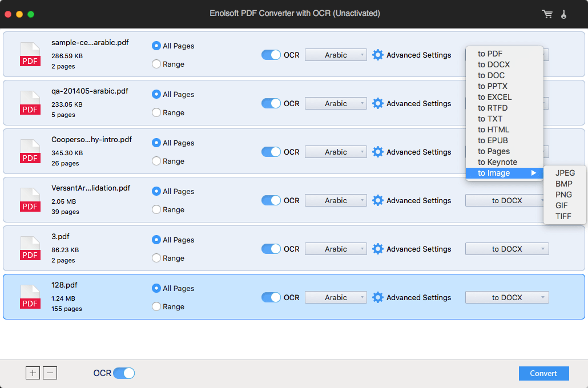This screenshot has height=388, width=588.
Task: Choose 'to Keynote' from format menu
Action: click(x=505, y=162)
